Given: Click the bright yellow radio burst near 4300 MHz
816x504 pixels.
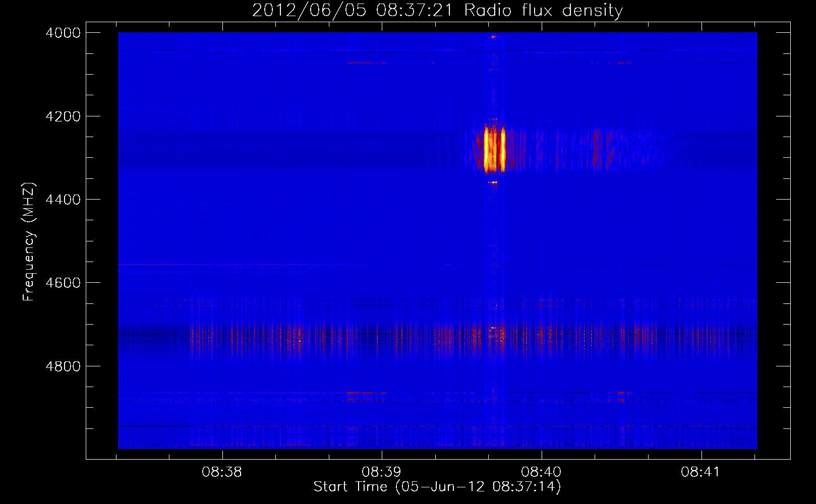Looking at the screenshot, I should click(x=494, y=150).
